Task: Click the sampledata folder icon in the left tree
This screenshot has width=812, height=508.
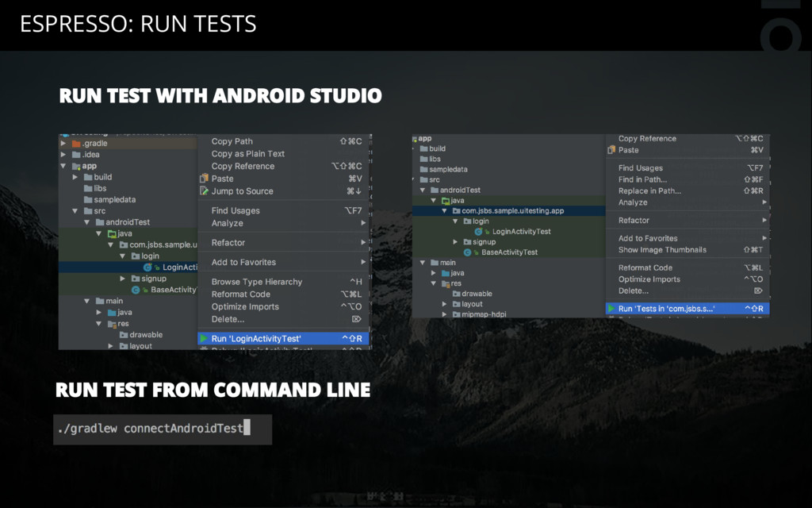Action: click(x=88, y=199)
